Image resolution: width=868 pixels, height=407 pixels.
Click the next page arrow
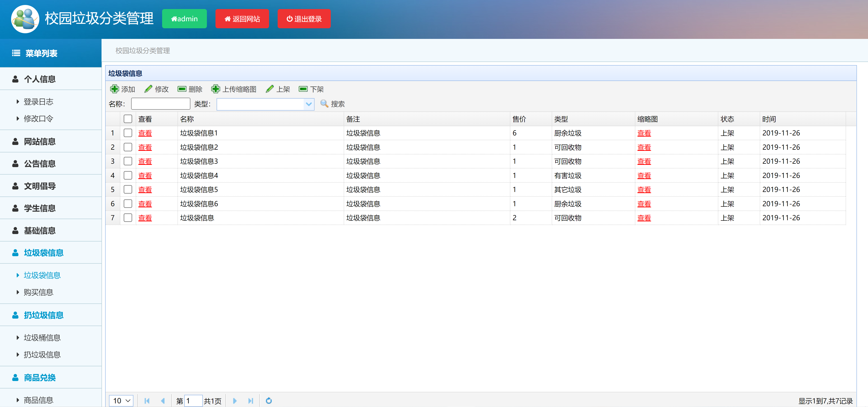234,401
